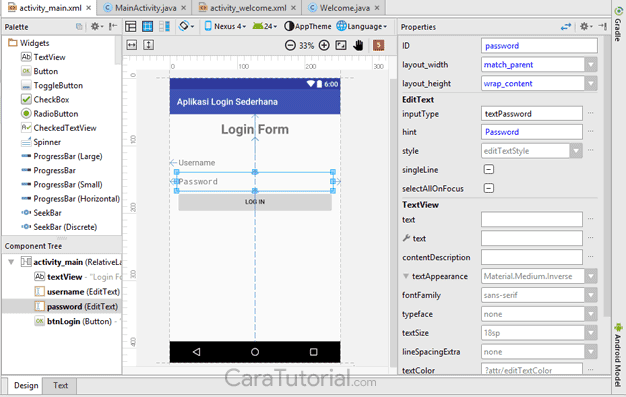Image resolution: width=626 pixels, height=397 pixels.
Task: Collapse the activity_main tree node
Action: 11,262
